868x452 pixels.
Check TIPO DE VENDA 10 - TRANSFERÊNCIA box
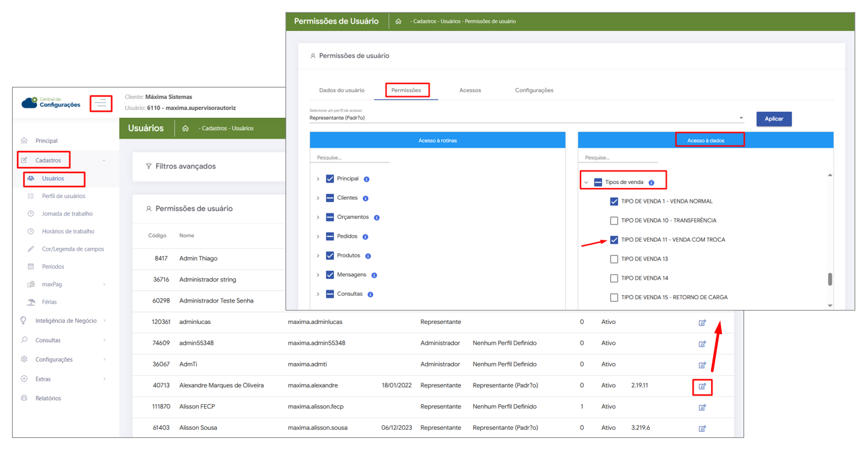(614, 220)
